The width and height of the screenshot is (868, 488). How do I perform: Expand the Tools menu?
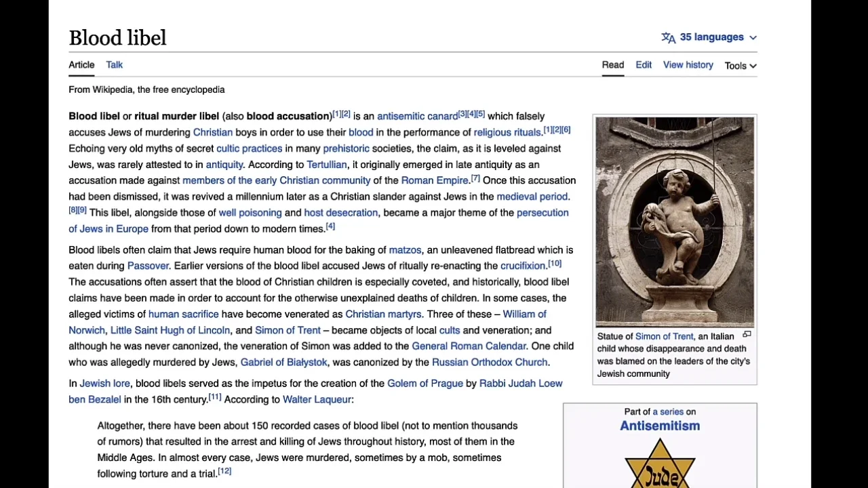740,66
